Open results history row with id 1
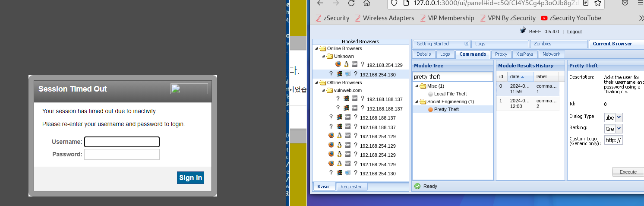This screenshot has height=206, width=644. pos(527,103)
